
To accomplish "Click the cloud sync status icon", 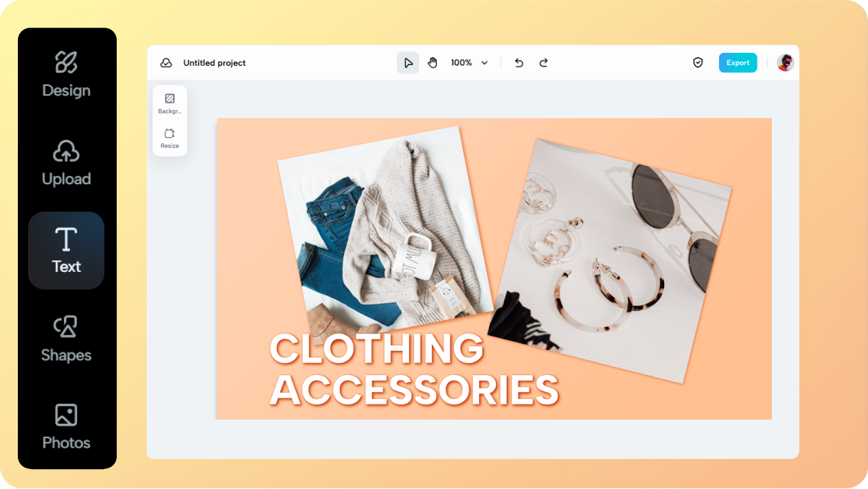I will point(166,62).
